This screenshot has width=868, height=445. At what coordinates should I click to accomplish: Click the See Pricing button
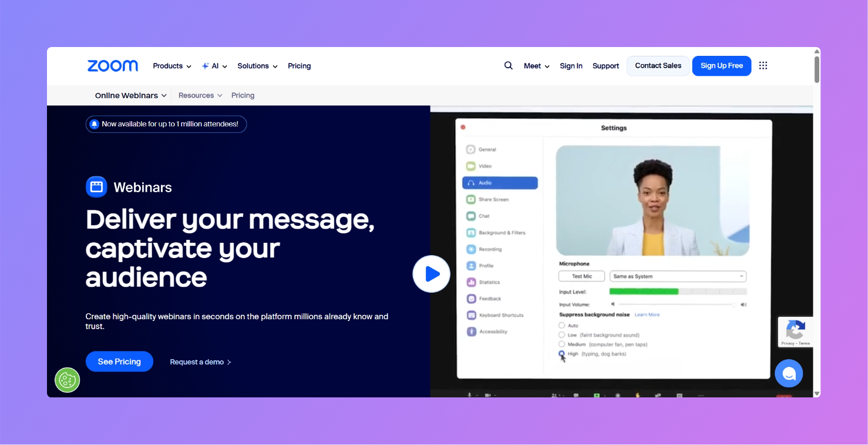point(119,362)
